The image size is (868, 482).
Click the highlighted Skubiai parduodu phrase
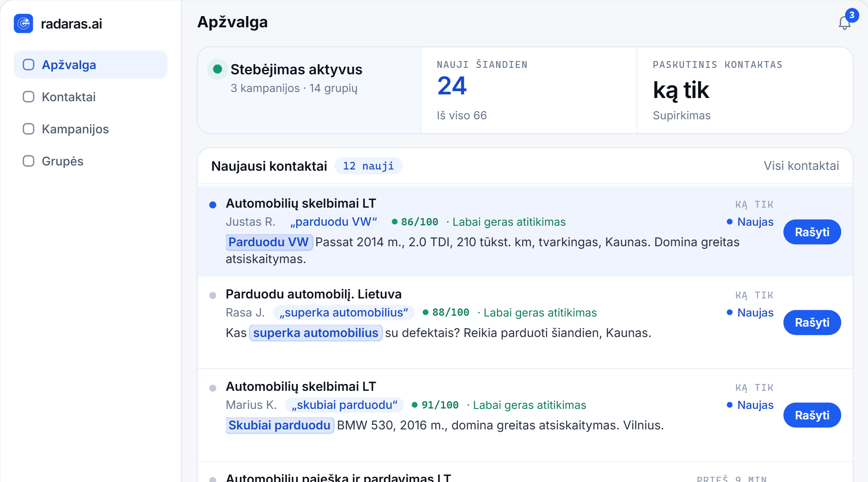coord(280,425)
